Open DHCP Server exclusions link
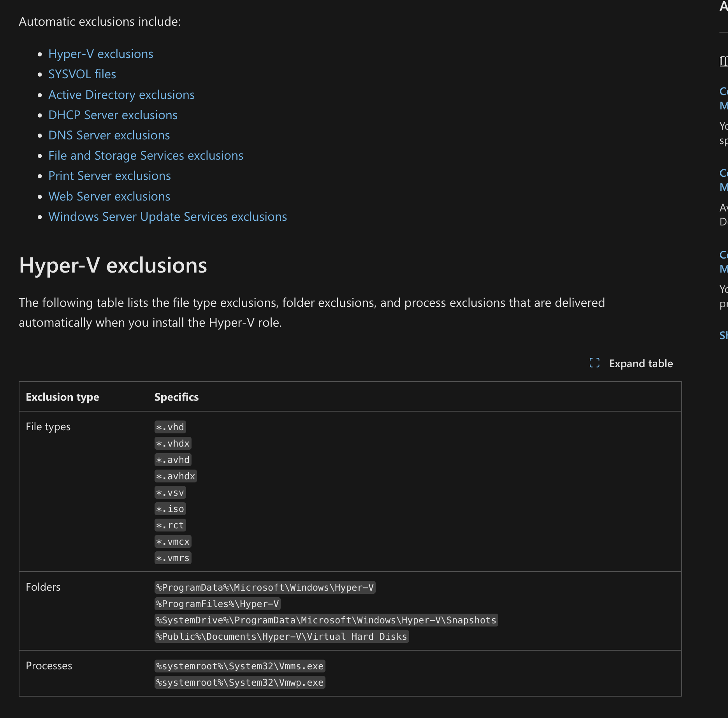728x718 pixels. coord(113,115)
